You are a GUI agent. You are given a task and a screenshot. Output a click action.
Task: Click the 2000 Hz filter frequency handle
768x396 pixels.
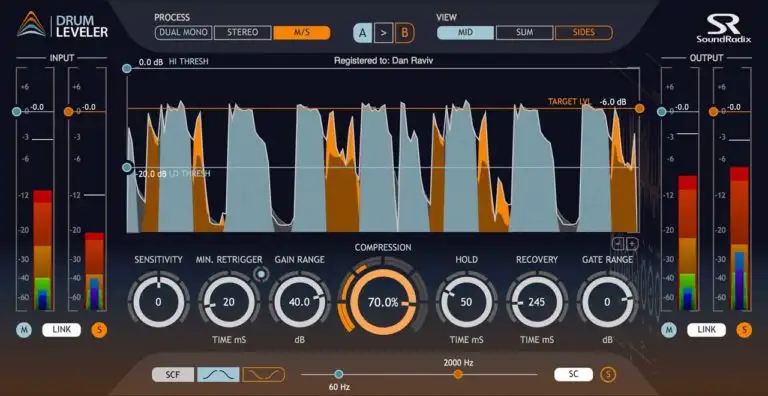[x=458, y=374]
